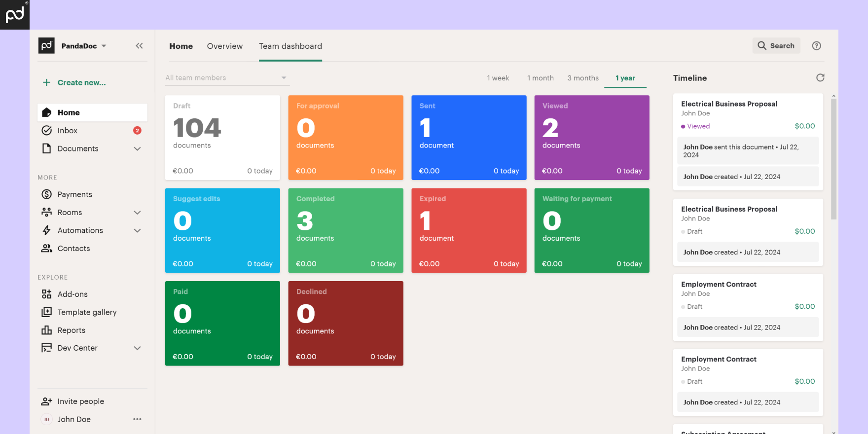This screenshot has height=434, width=868.
Task: Switch to the Overview tab
Action: (x=224, y=46)
